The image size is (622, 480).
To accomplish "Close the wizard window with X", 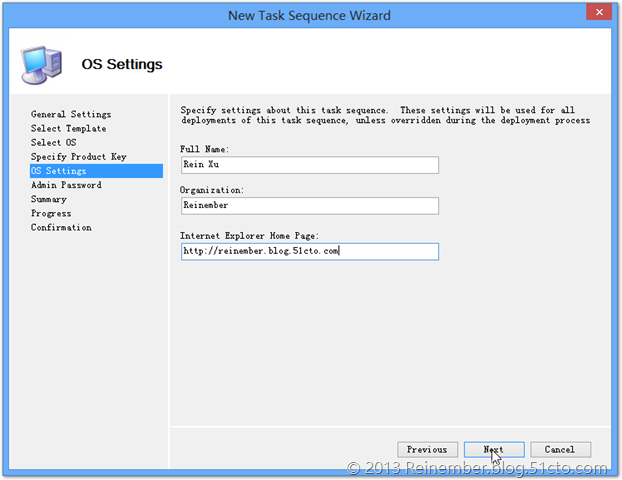I will coord(599,12).
